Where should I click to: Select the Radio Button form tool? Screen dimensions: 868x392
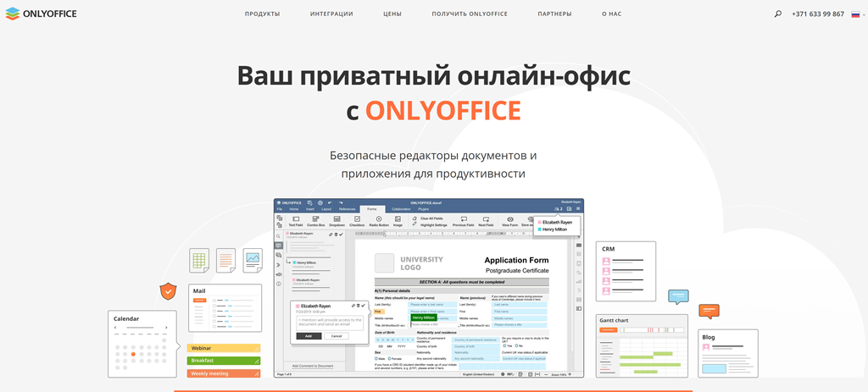pos(379,222)
